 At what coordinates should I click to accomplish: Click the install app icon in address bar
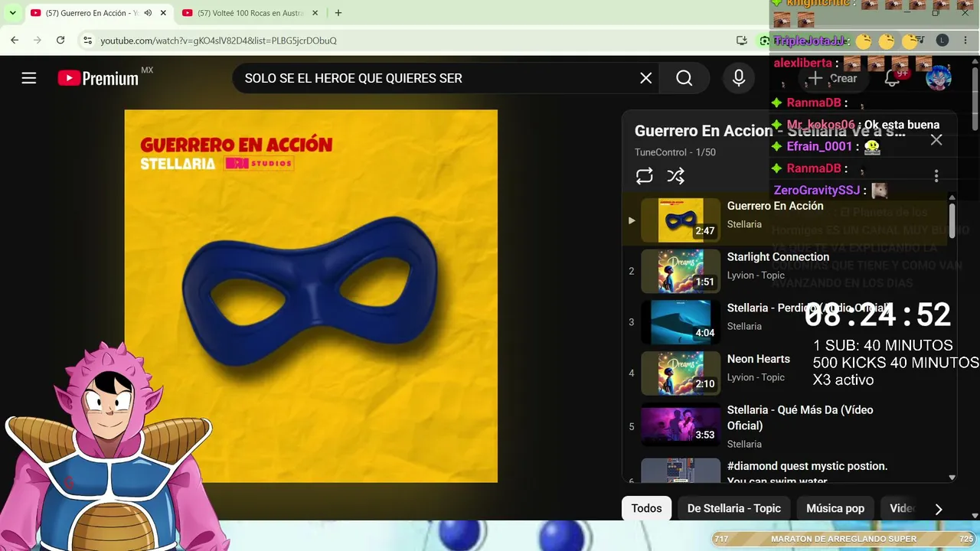pos(741,41)
